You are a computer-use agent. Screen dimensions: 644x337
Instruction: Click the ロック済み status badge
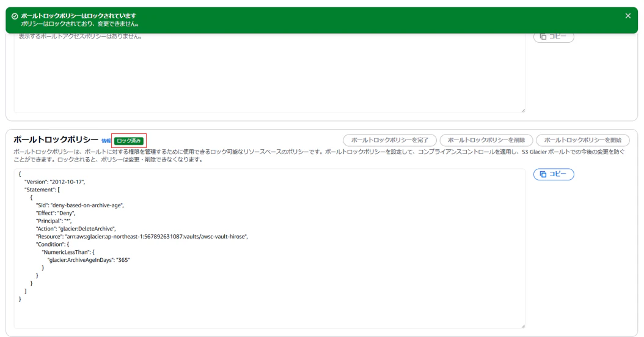[x=128, y=141]
